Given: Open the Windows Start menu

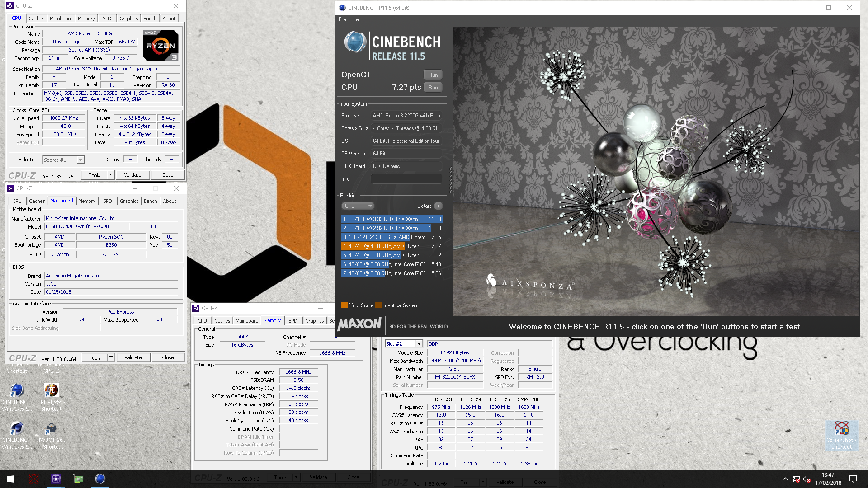Looking at the screenshot, I should coord(11,479).
